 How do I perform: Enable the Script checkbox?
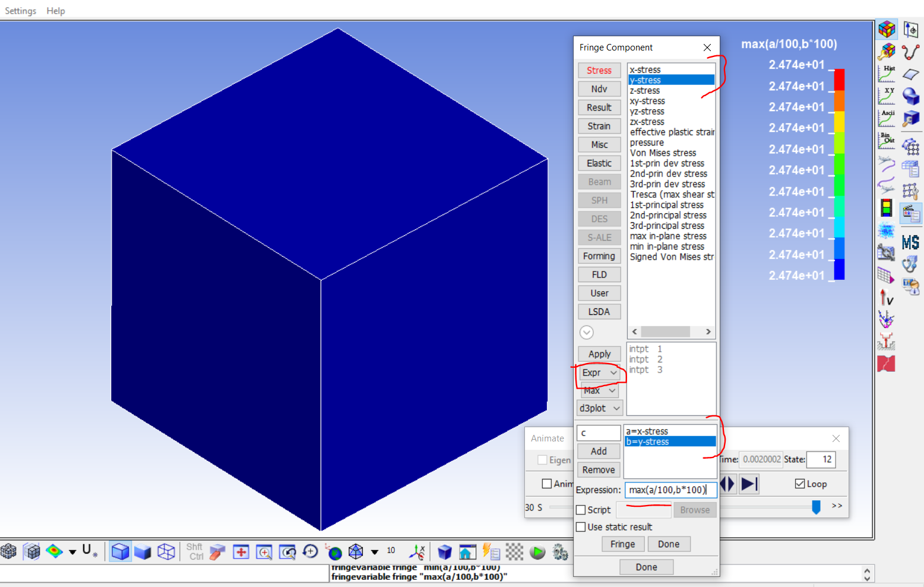[x=581, y=510]
